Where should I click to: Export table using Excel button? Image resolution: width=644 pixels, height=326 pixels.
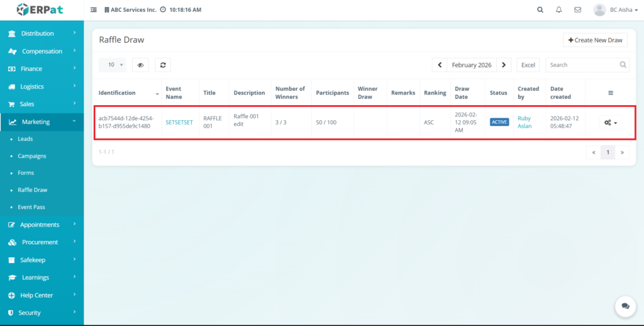point(528,65)
